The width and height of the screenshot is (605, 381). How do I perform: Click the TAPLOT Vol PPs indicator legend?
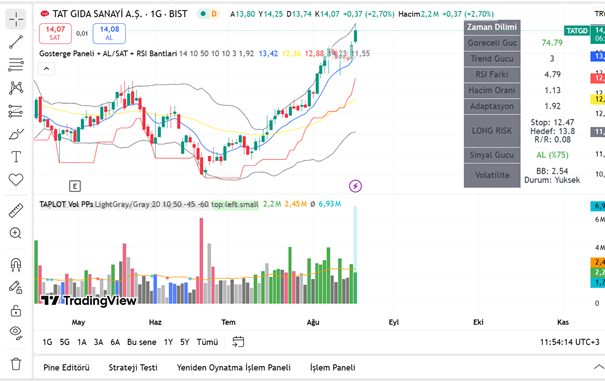66,204
